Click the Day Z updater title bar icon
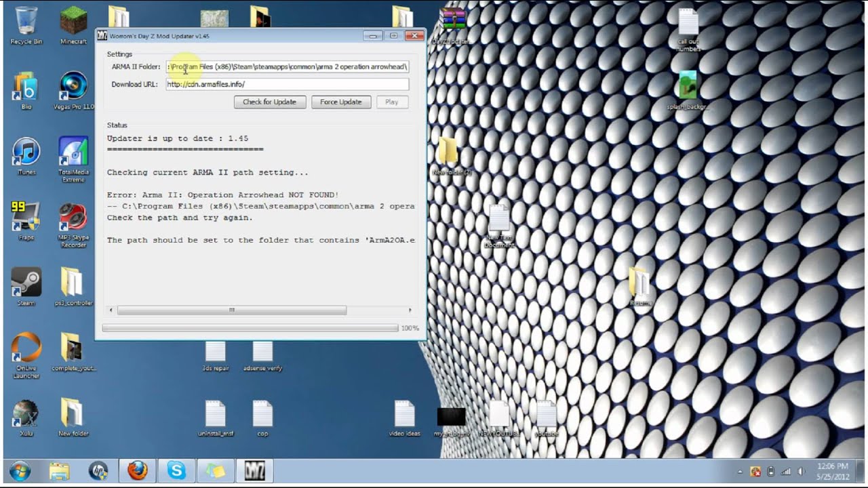This screenshot has height=488, width=868. [x=102, y=35]
